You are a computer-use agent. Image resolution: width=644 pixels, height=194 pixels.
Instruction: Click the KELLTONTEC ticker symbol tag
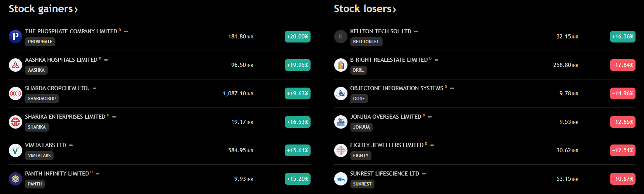tap(366, 42)
